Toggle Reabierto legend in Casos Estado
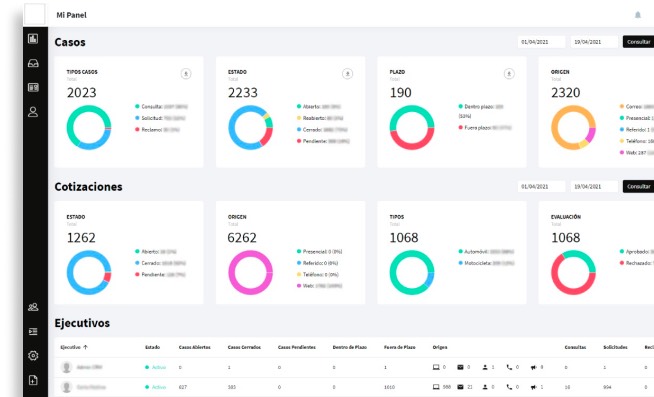654x397 pixels. coord(320,118)
